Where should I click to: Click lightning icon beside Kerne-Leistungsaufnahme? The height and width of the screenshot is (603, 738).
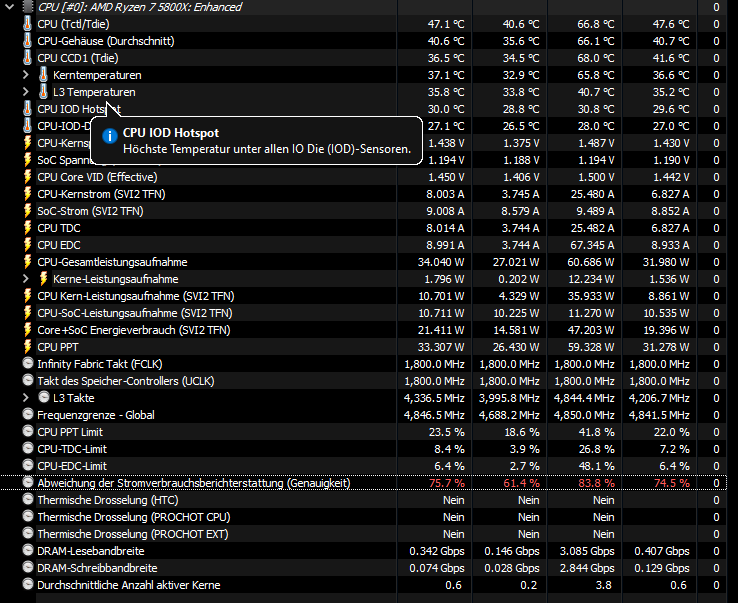[43, 279]
